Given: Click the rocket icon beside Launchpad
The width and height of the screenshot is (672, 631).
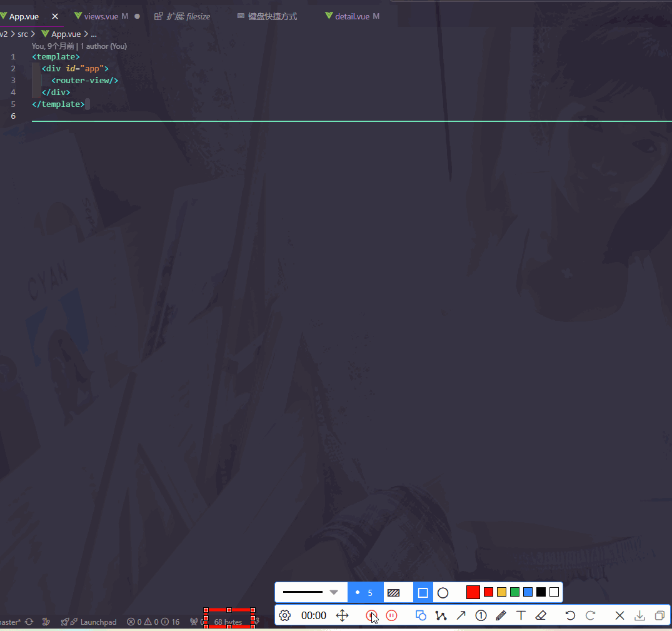Looking at the screenshot, I should (65, 622).
